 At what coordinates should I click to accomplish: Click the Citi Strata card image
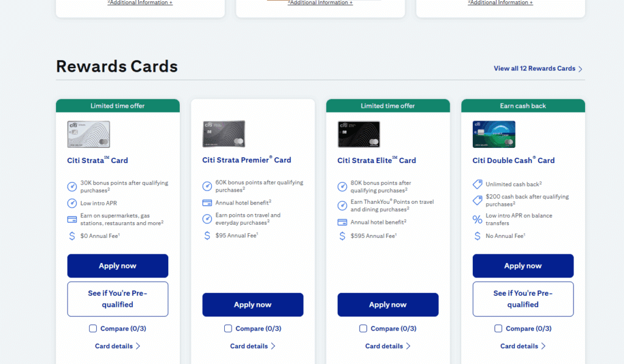88,135
